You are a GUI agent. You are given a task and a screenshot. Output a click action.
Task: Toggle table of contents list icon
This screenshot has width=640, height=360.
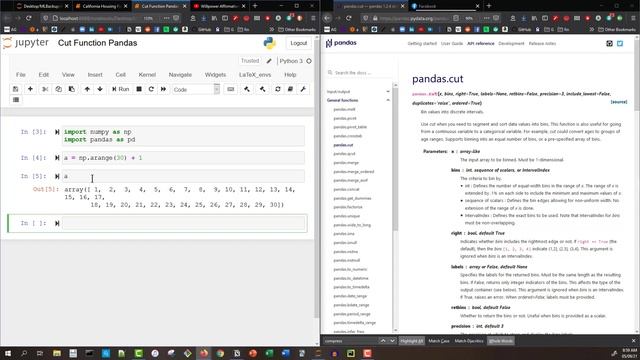click(x=16, y=100)
